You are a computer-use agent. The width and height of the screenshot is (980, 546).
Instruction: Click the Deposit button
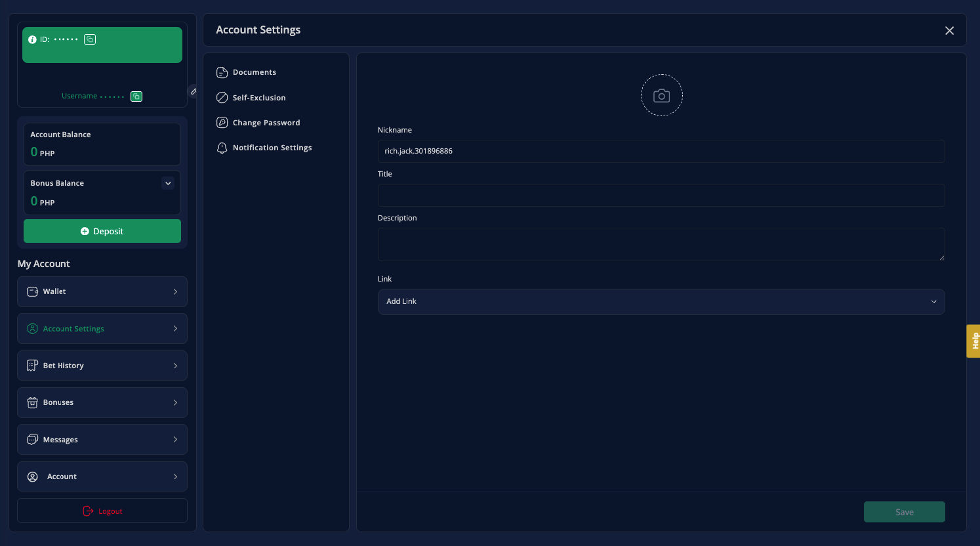(102, 231)
